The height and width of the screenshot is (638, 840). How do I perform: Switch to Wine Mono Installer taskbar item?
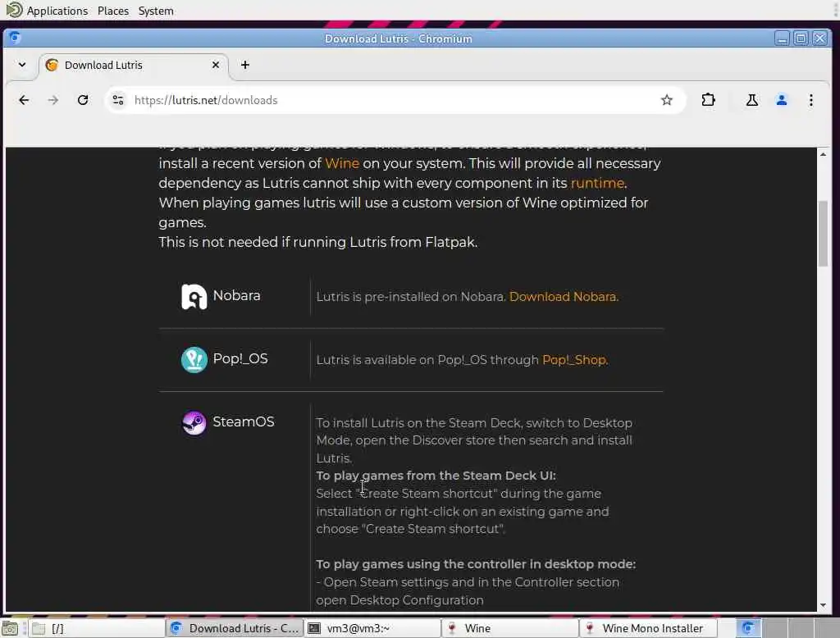(x=649, y=628)
